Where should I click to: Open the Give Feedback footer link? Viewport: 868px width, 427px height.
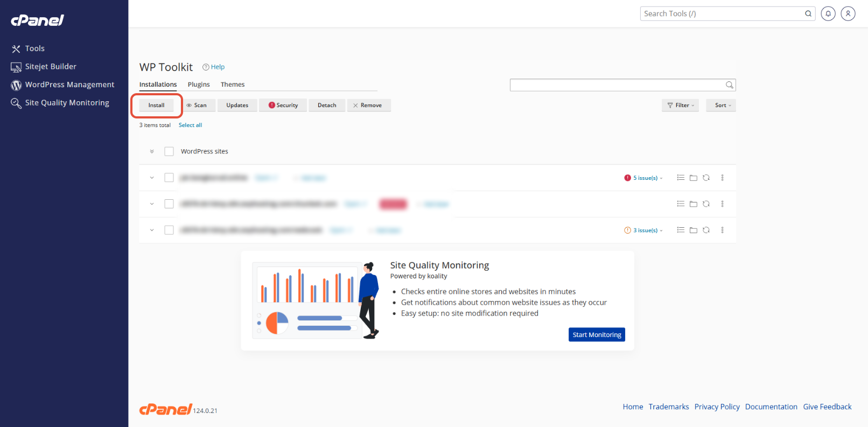[827, 407]
